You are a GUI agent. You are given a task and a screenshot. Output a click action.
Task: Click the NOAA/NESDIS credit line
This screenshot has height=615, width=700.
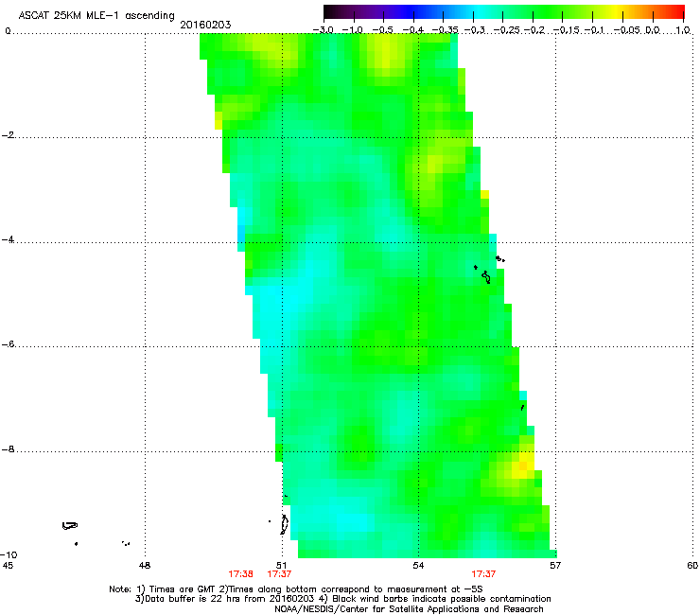[409, 609]
